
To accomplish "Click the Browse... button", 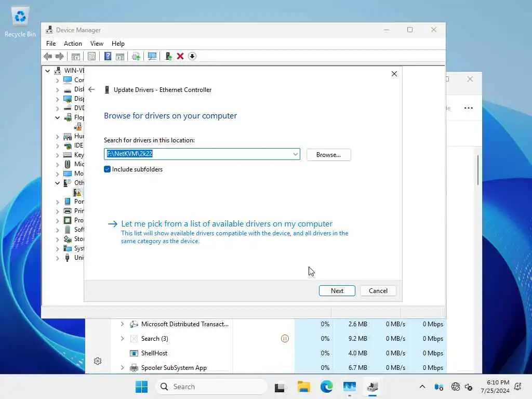I will 328,155.
